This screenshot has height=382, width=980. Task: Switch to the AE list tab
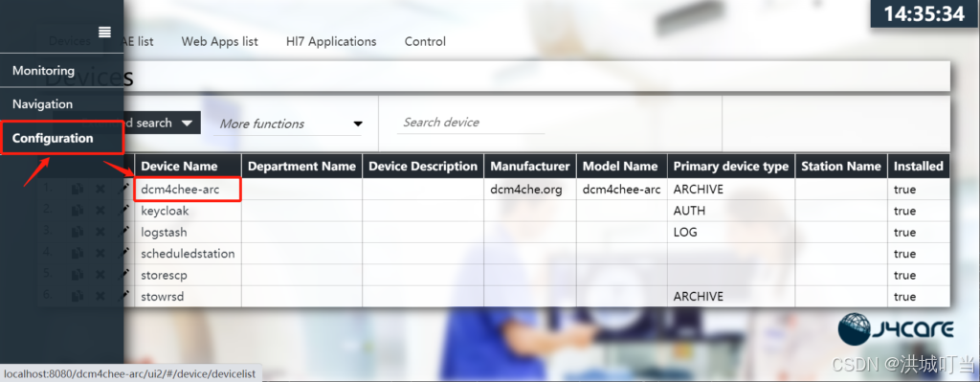[138, 41]
